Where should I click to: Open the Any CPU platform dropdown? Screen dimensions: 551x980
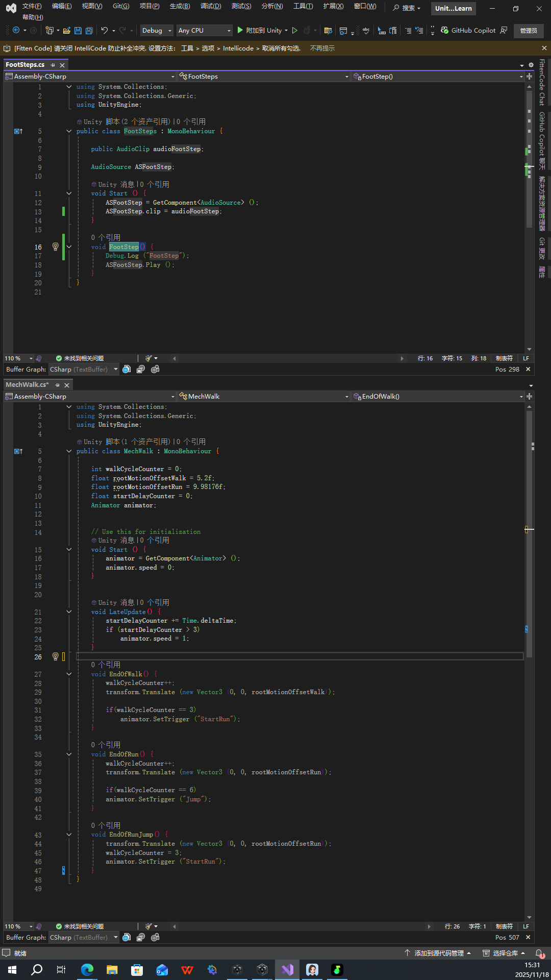pos(204,31)
